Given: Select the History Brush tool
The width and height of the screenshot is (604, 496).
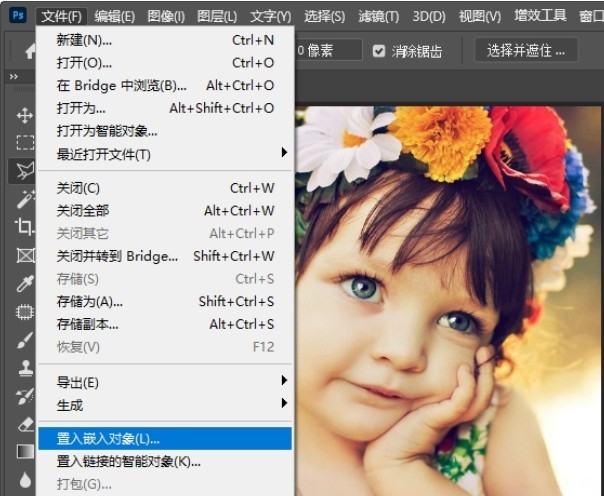Looking at the screenshot, I should coord(25,396).
